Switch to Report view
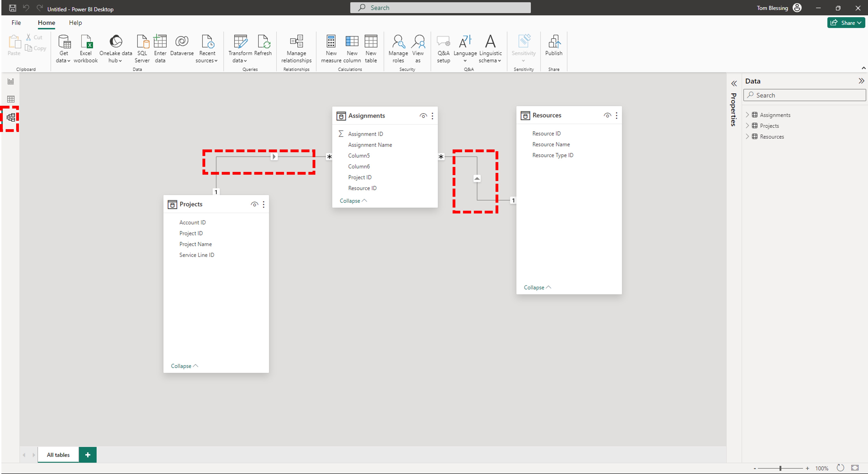 (10, 81)
